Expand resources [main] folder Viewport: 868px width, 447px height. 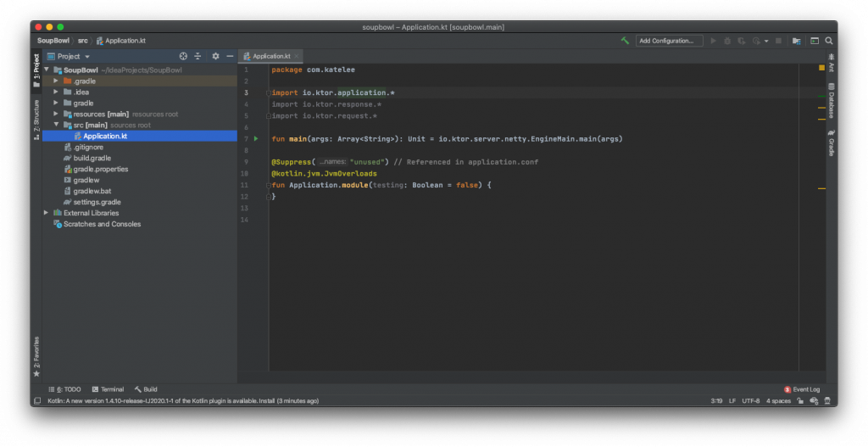pos(56,115)
